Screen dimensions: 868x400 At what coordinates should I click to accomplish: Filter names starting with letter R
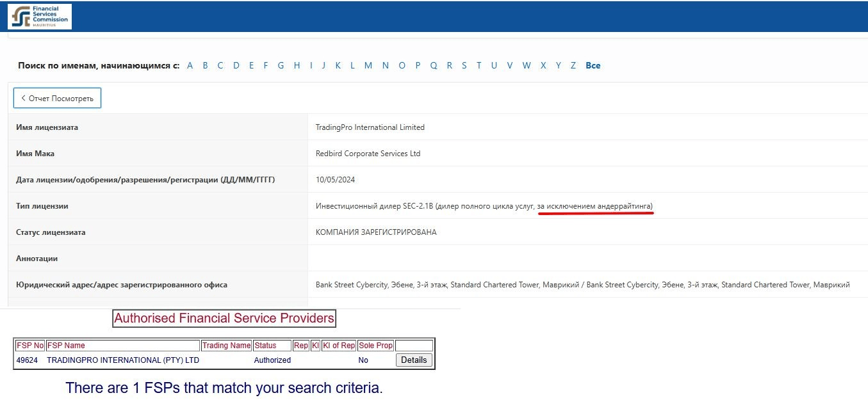click(449, 65)
